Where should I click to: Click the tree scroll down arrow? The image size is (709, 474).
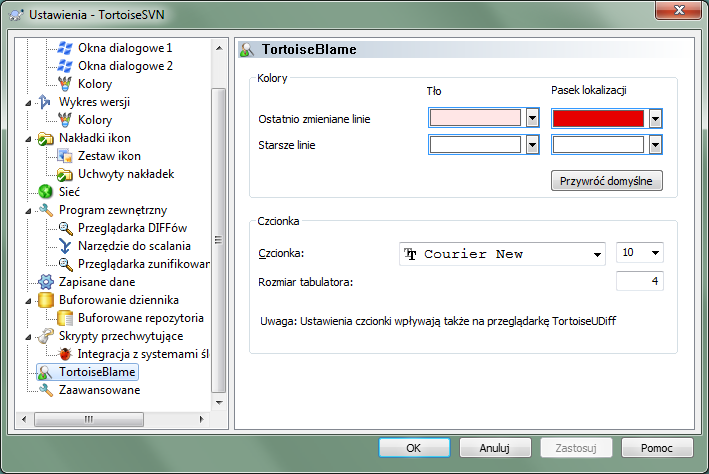pos(219,403)
